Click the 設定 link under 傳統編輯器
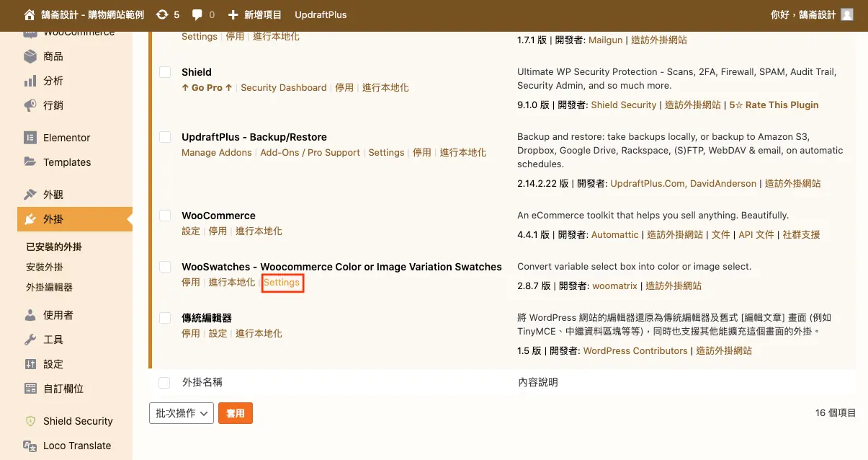Image resolution: width=868 pixels, height=460 pixels. tap(218, 333)
